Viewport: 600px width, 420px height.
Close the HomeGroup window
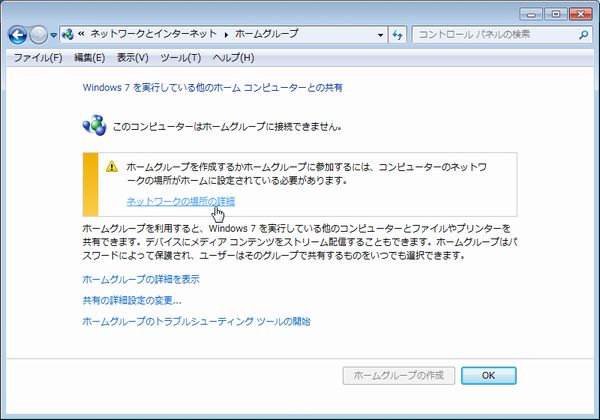[580, 15]
